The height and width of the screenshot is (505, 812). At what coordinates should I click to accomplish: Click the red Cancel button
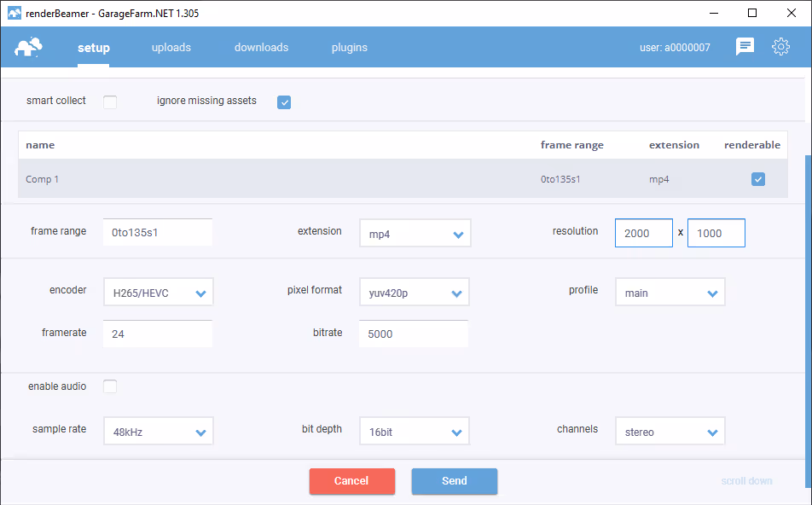click(x=352, y=481)
